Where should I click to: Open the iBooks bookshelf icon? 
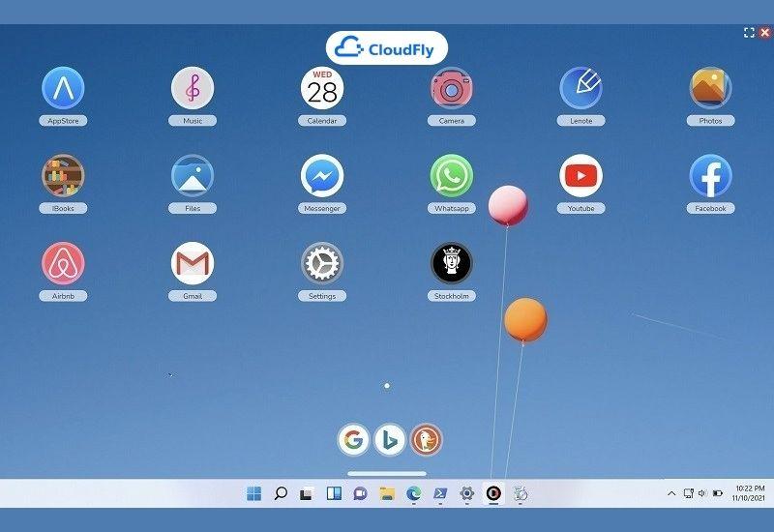63,176
